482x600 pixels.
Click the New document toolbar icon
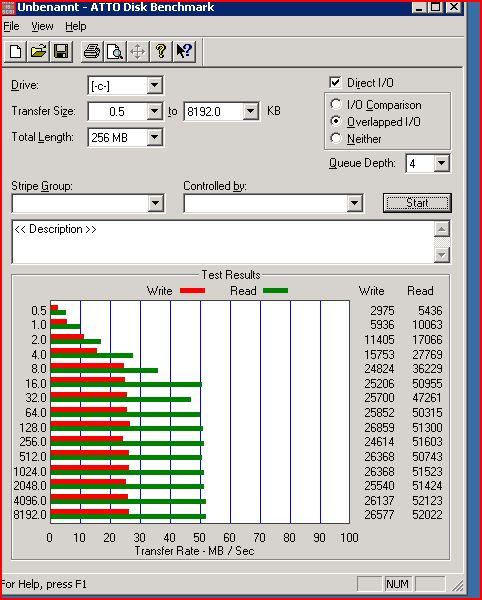tap(15, 51)
